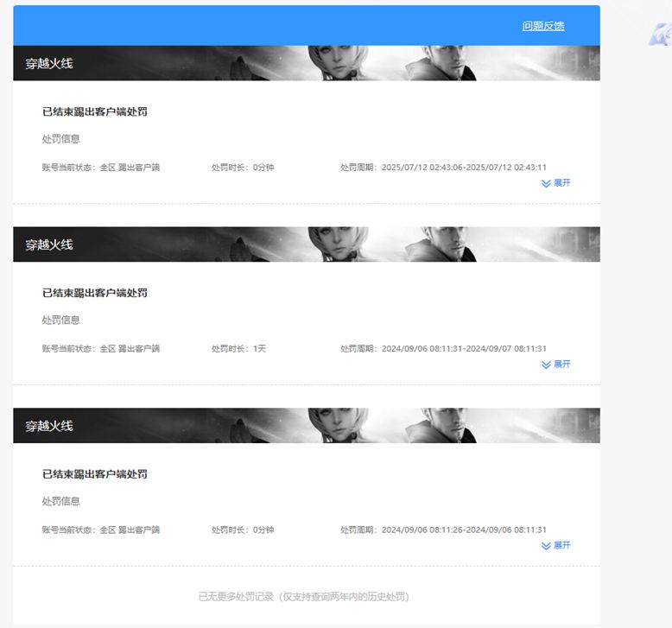Click 处罚信息 label in the 2025 record
The width and height of the screenshot is (672, 628).
[60, 139]
